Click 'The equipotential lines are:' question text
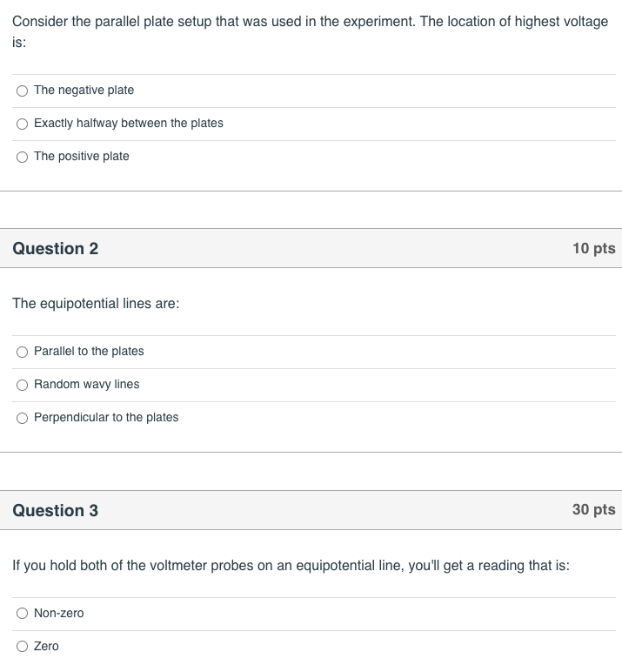This screenshot has height=672, width=622. tap(96, 304)
